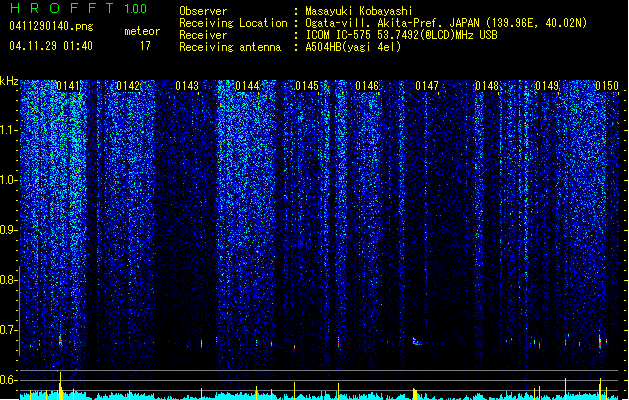629x400 pixels.
Task: Click the 0.6 kHz axis label
Action: pyautogui.click(x=9, y=380)
